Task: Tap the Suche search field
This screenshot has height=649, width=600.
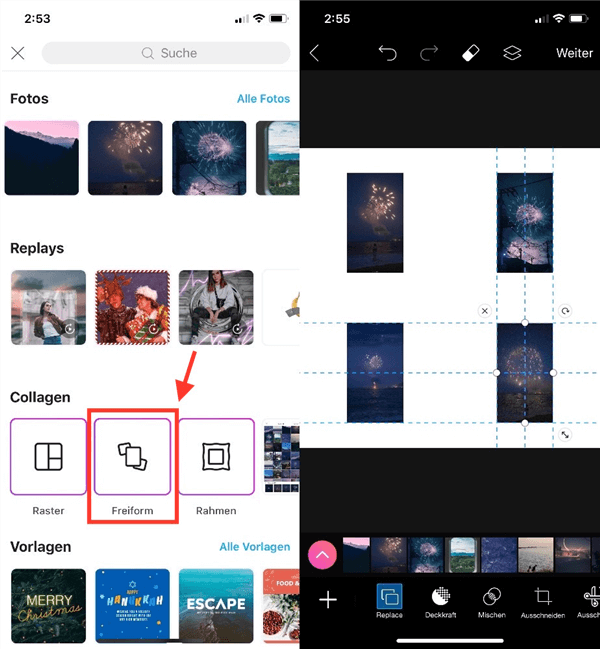Action: 166,53
